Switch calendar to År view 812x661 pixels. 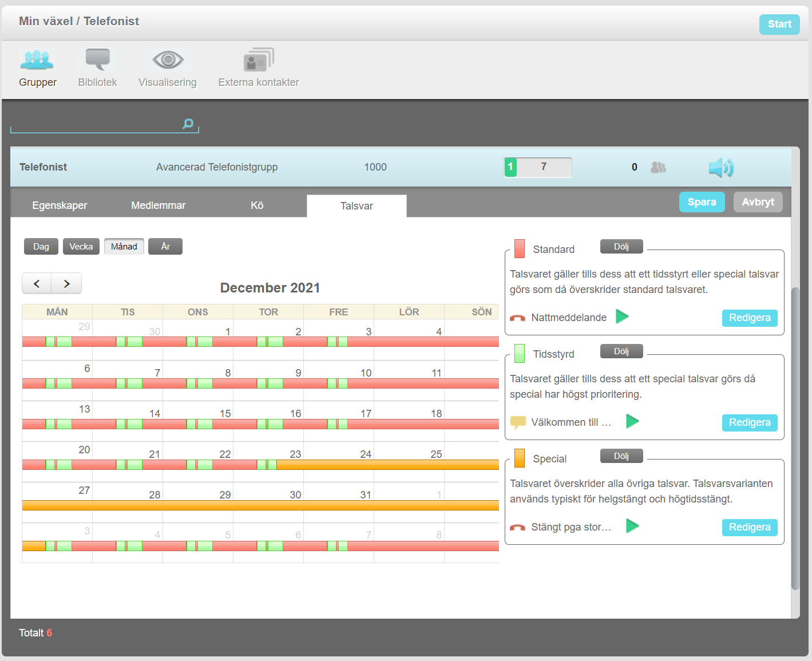tap(165, 247)
